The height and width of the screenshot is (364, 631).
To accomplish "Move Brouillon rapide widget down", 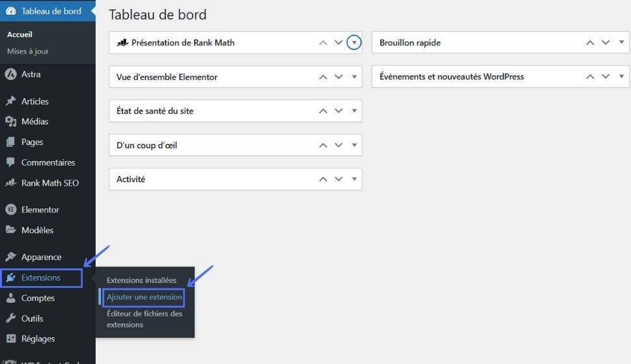I will pyautogui.click(x=606, y=43).
